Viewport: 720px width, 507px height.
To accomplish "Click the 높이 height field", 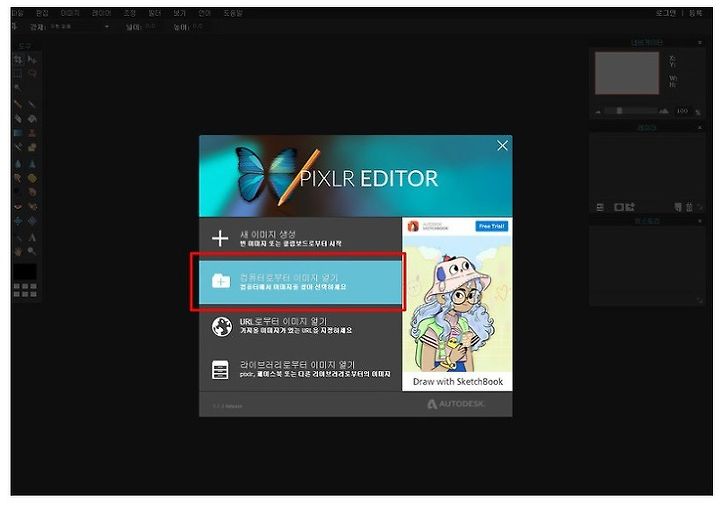I will click(x=198, y=27).
